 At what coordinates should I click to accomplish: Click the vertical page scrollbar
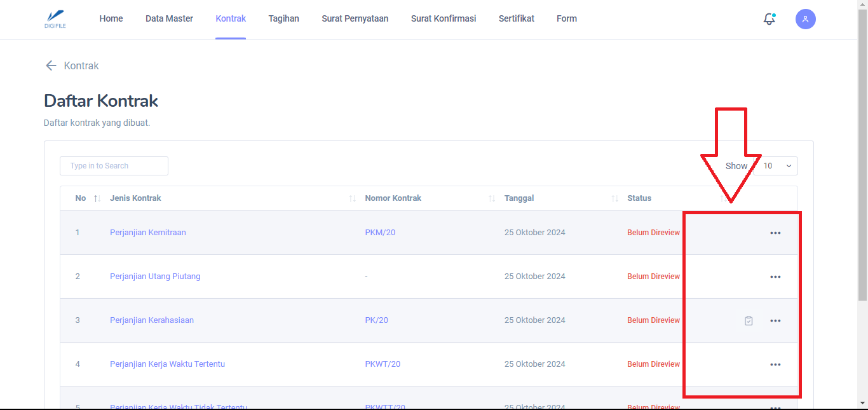point(862,159)
